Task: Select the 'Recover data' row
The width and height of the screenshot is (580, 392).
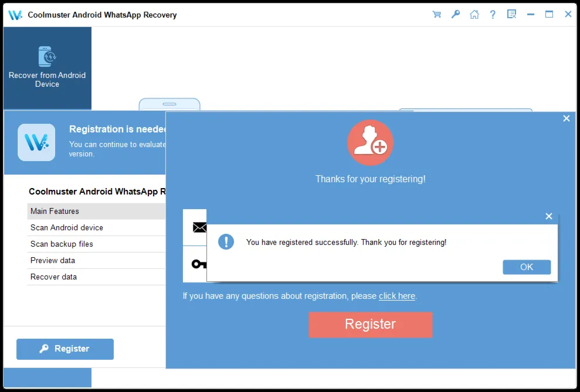Action: coord(97,277)
